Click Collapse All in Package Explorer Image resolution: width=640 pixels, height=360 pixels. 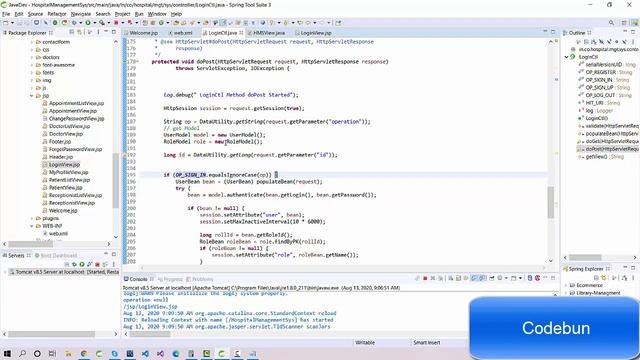click(71, 32)
